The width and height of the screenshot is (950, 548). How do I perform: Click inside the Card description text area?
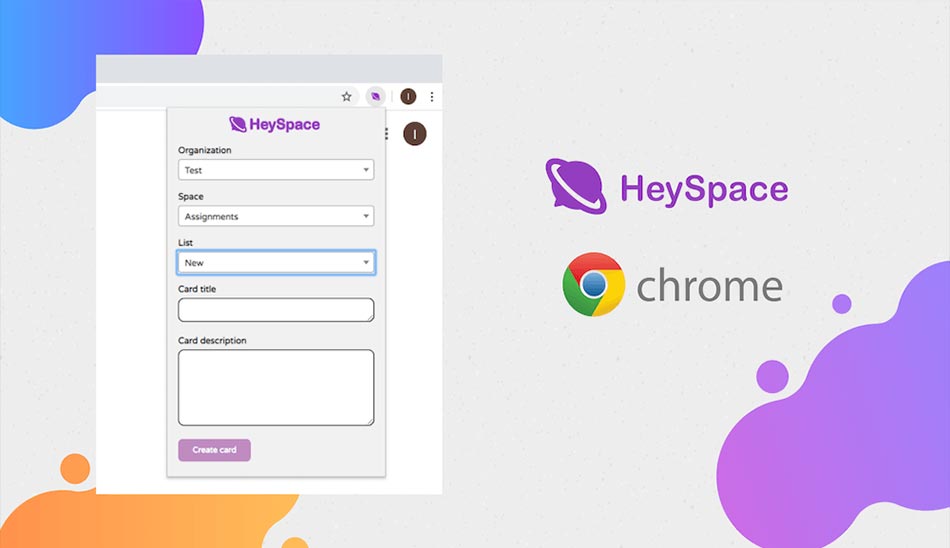276,387
